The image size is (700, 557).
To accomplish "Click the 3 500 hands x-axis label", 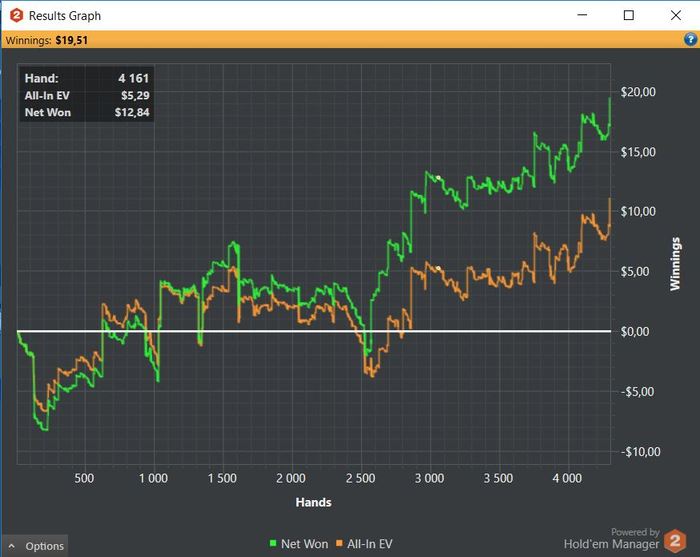I will coord(498,478).
